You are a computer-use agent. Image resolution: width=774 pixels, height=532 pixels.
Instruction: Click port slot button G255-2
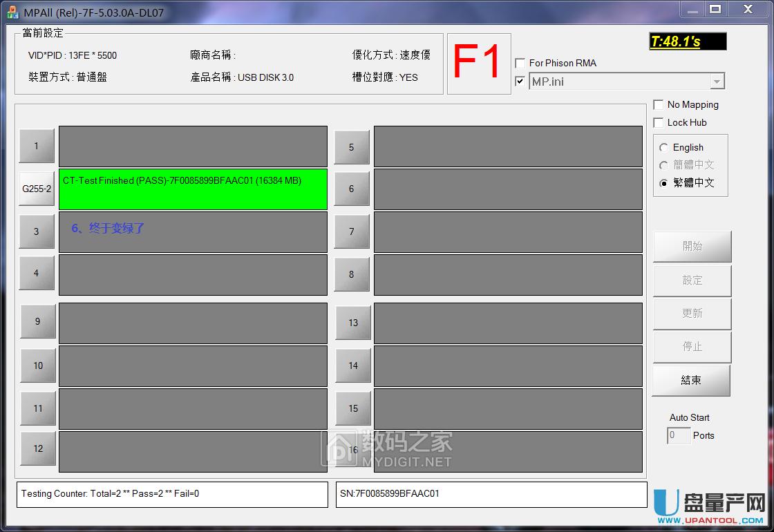point(37,189)
